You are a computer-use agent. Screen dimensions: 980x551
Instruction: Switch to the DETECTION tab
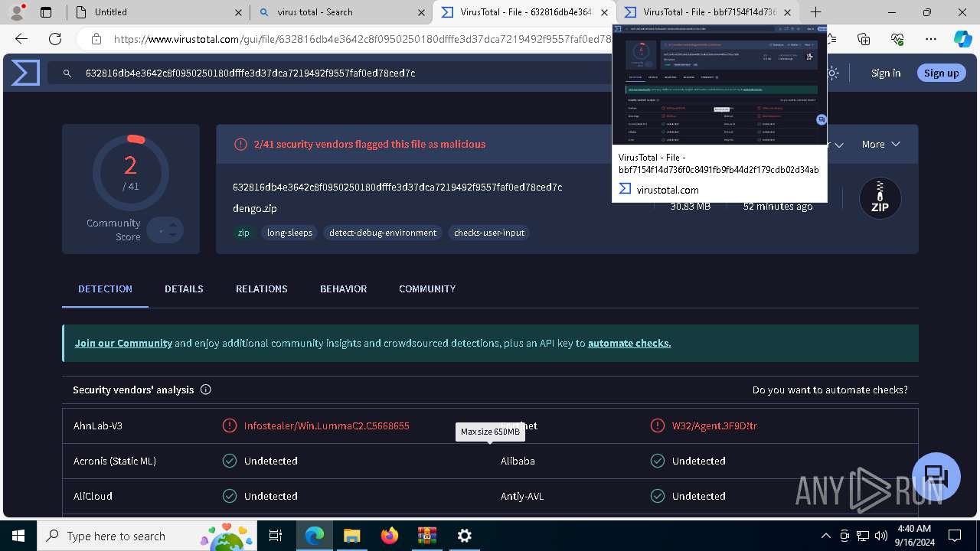(x=105, y=289)
